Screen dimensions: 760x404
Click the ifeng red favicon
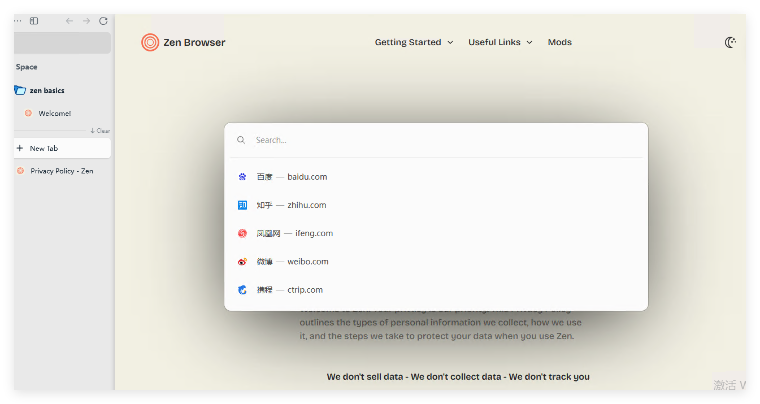[242, 233]
